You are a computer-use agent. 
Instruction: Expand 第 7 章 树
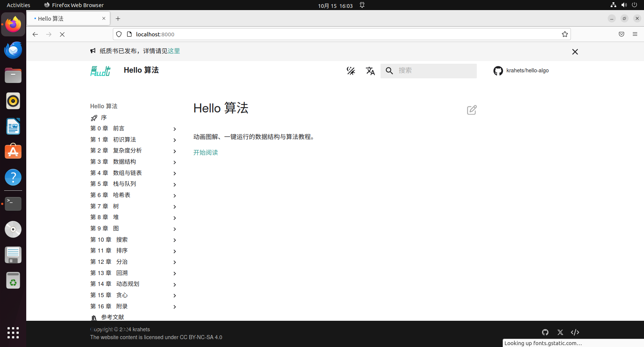tap(174, 207)
